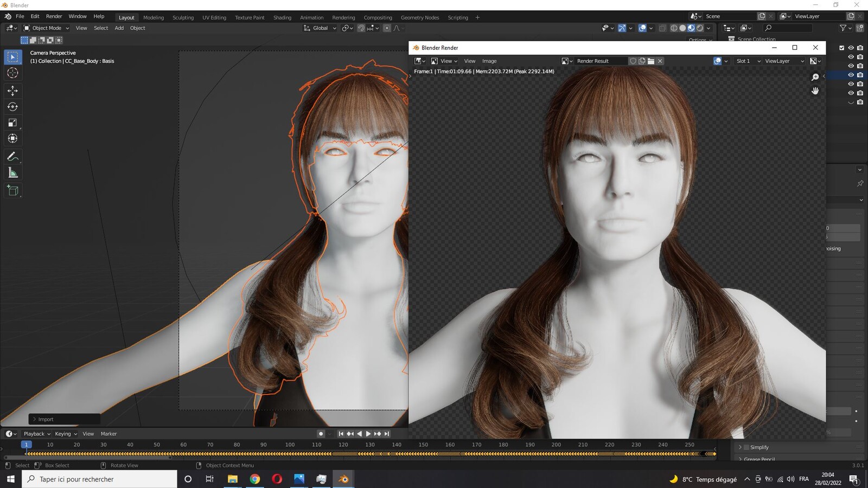
Task: Click current frame marker 1 in timeline
Action: point(26,445)
